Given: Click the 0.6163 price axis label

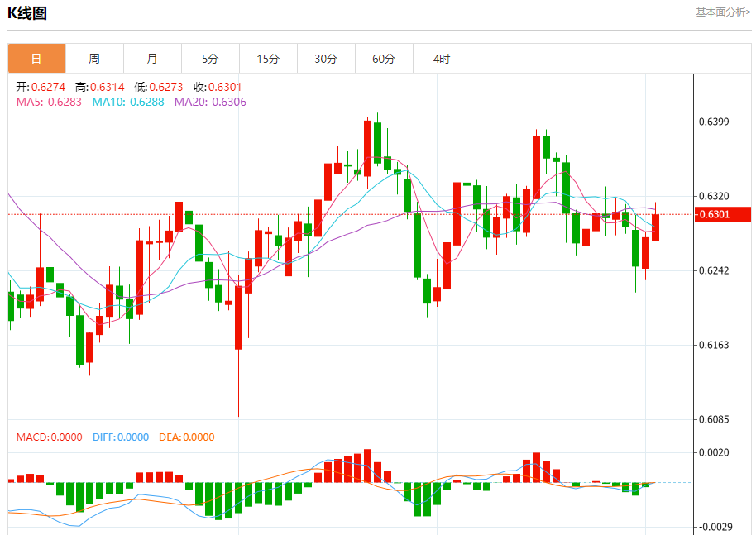Looking at the screenshot, I should [x=714, y=345].
